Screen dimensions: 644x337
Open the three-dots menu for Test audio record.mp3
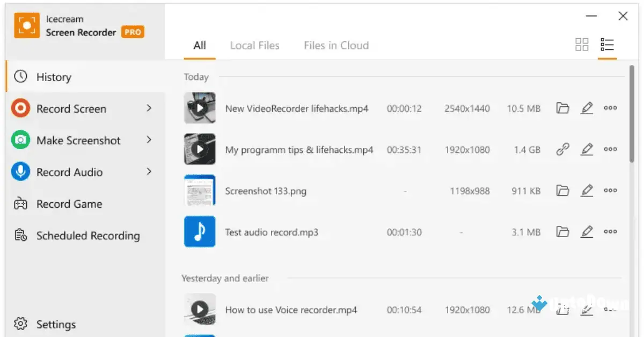pos(610,231)
